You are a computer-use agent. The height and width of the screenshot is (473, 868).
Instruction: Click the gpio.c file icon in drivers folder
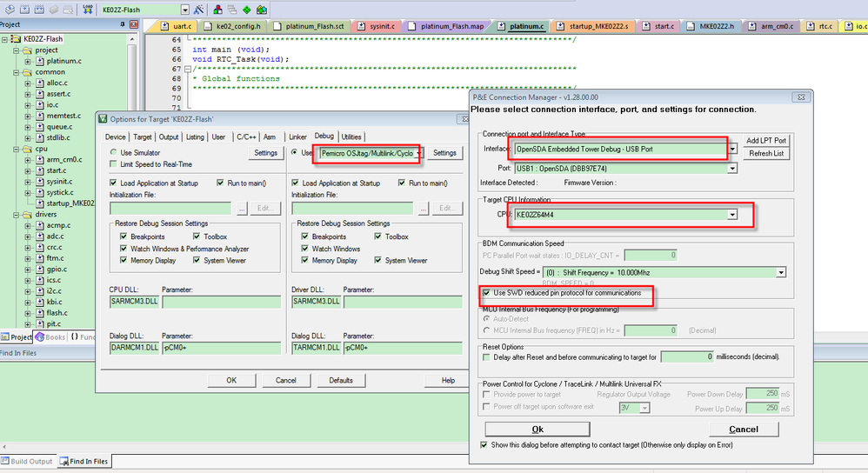pyautogui.click(x=40, y=270)
